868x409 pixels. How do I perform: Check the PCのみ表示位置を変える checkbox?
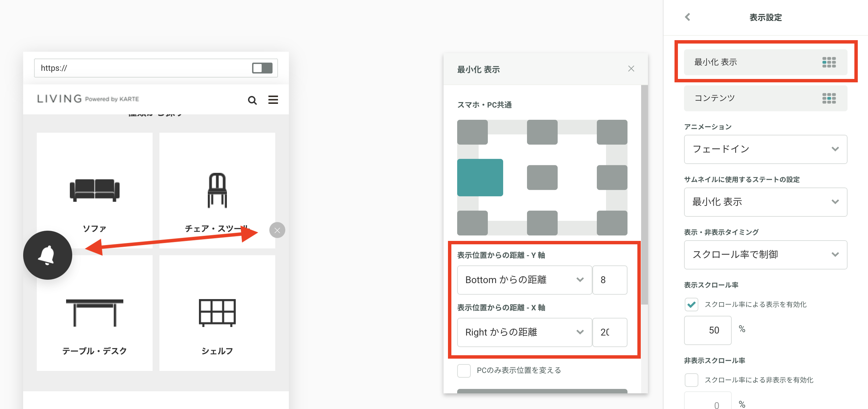pos(464,371)
